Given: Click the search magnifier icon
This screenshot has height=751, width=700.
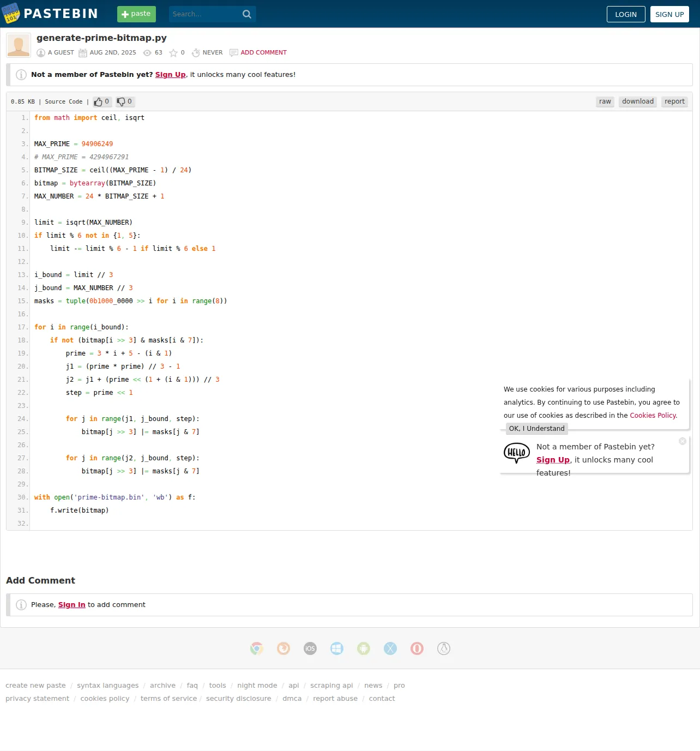Looking at the screenshot, I should pos(247,14).
